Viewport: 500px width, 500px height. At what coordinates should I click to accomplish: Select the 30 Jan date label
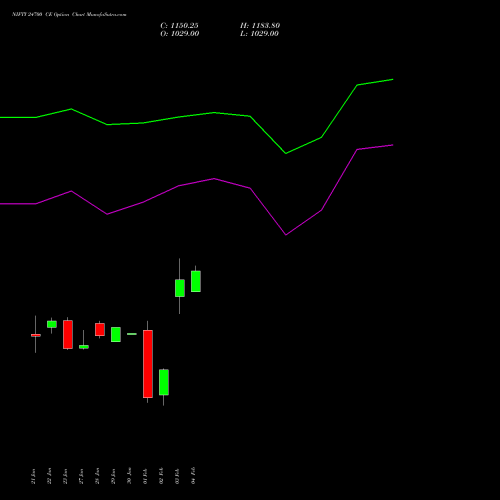tap(129, 476)
